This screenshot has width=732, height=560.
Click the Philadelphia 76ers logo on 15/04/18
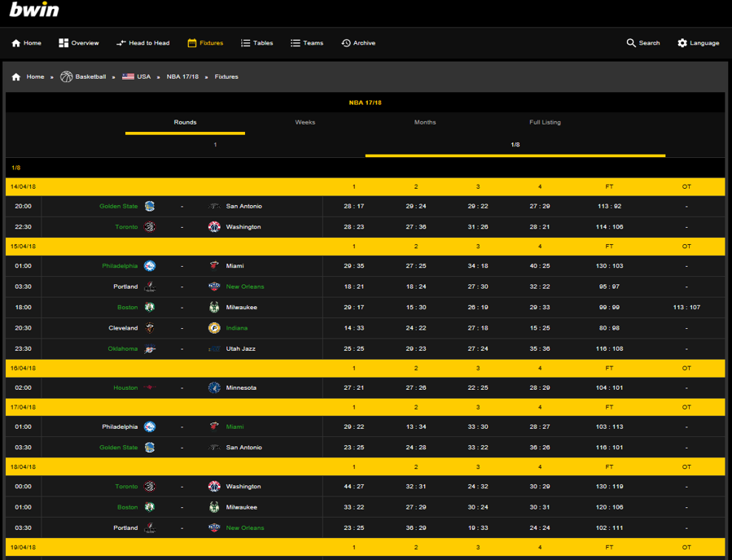click(x=150, y=266)
